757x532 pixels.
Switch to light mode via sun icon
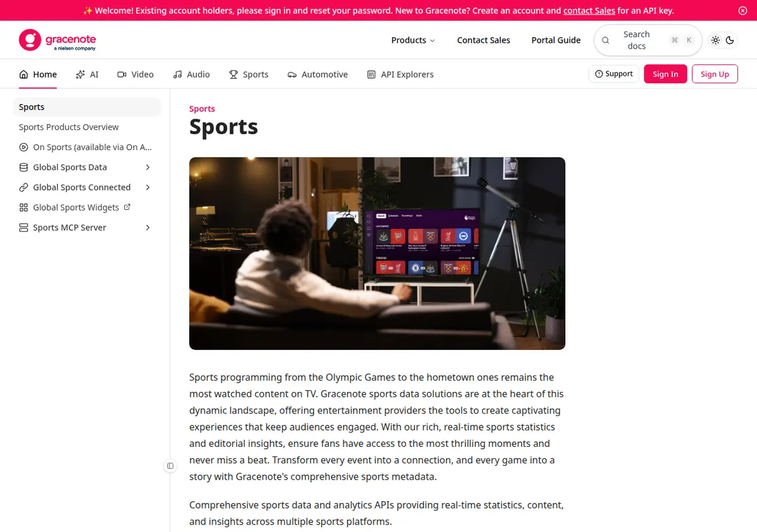(715, 40)
